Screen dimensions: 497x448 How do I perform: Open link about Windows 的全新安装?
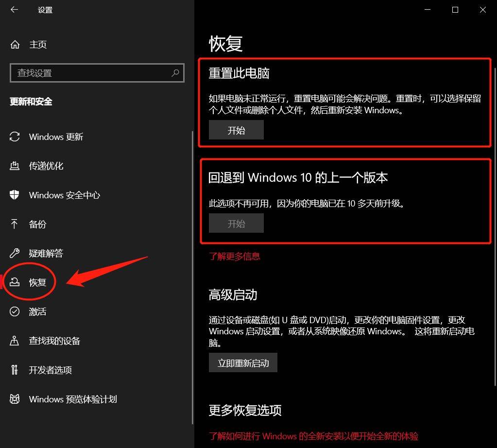click(x=313, y=436)
